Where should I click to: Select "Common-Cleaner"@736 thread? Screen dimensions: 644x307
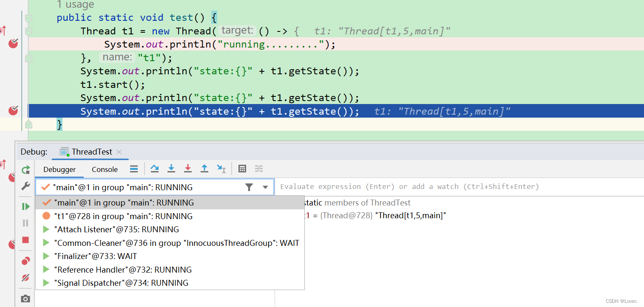[170, 243]
